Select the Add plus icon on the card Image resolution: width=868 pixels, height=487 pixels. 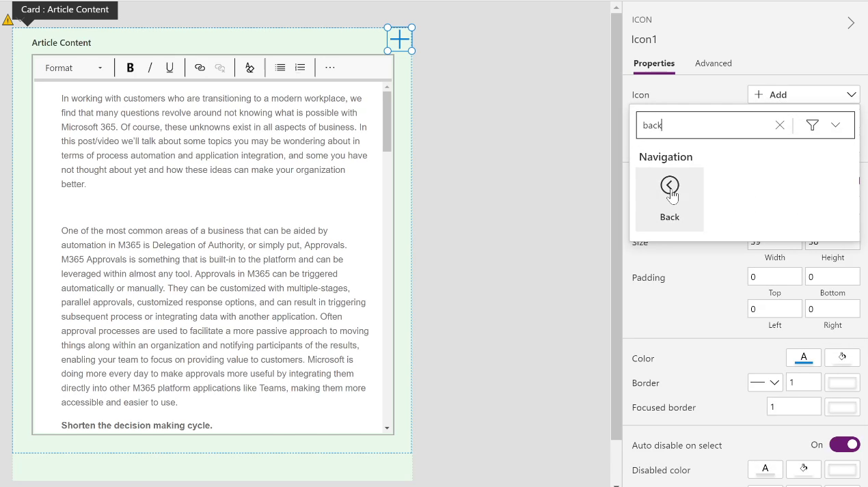tap(400, 39)
